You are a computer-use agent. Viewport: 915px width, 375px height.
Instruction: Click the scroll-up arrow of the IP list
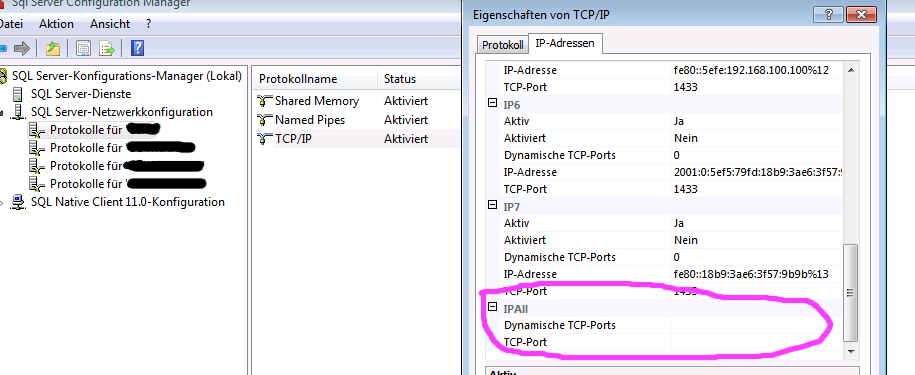[x=851, y=70]
